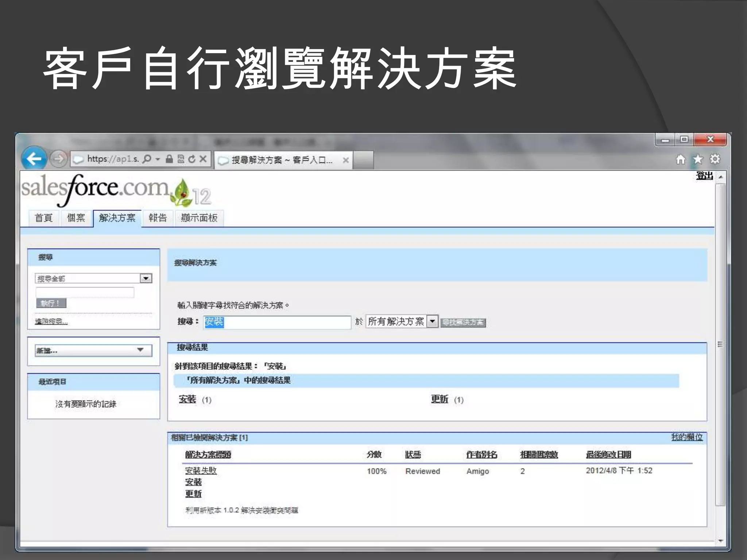Click the address bar search magnifier icon
This screenshot has height=560, width=747.
click(147, 159)
